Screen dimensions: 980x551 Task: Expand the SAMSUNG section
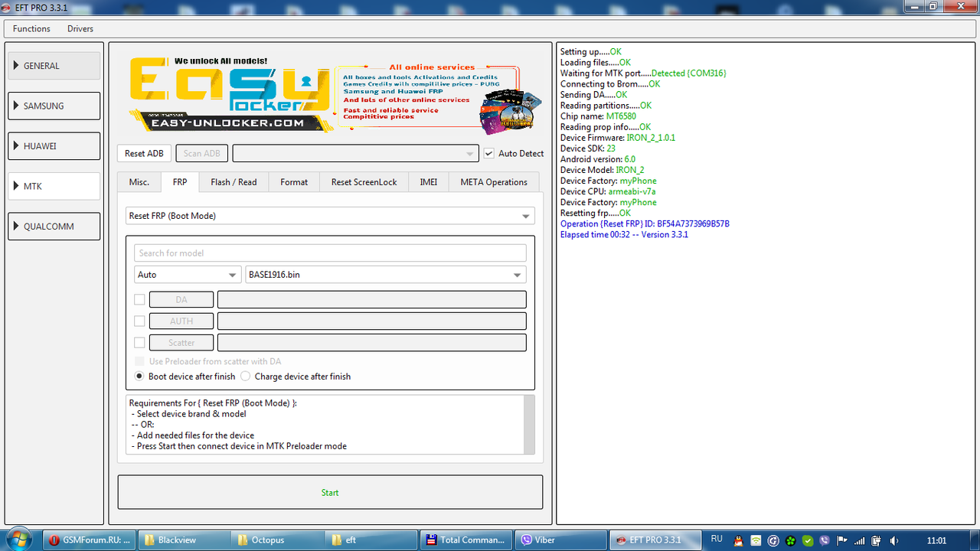54,106
